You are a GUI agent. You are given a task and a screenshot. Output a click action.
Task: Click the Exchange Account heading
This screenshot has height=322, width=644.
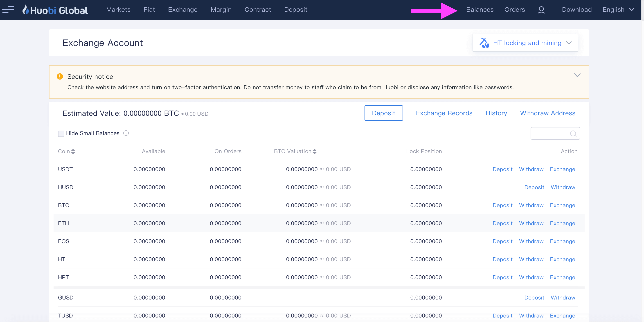coord(103,43)
